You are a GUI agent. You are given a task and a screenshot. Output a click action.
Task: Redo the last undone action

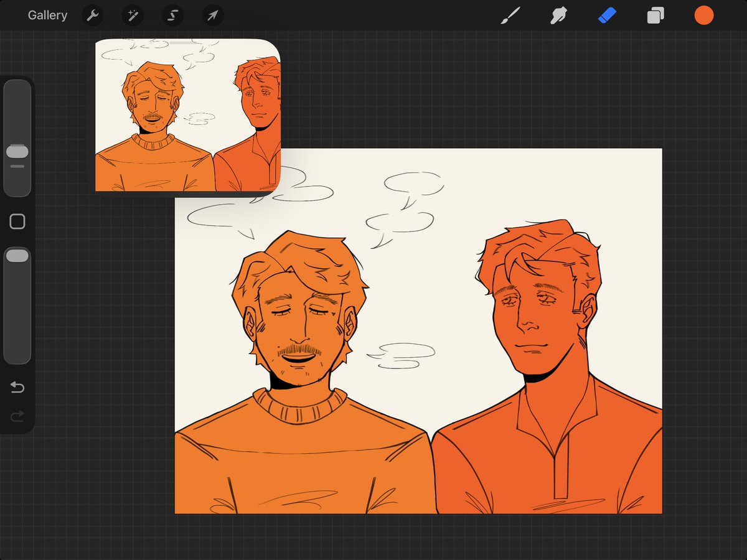point(17,416)
